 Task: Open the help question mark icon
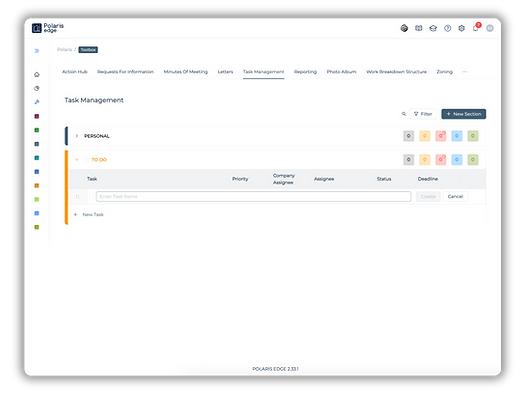pos(448,28)
